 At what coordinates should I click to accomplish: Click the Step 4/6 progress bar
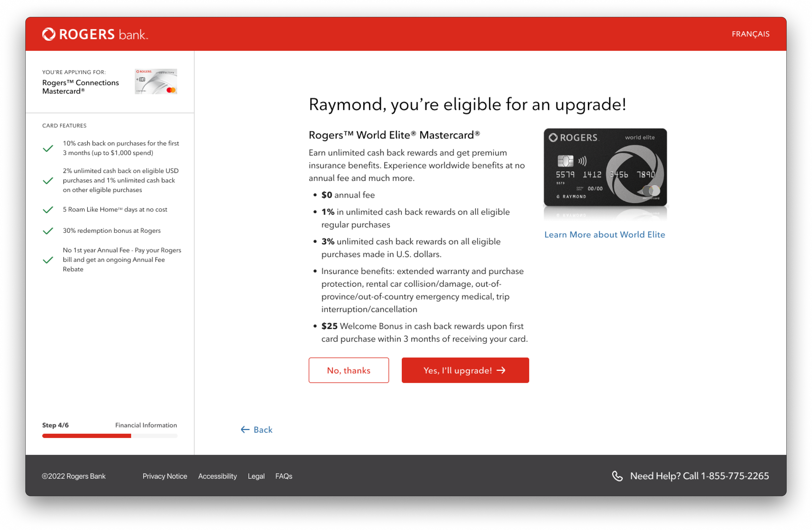pos(109,436)
